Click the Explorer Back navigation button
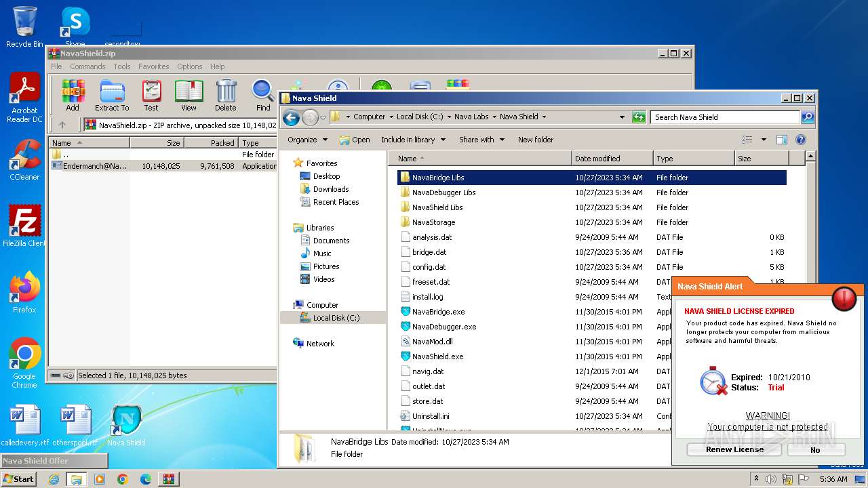Image resolution: width=868 pixels, height=488 pixels. point(292,117)
